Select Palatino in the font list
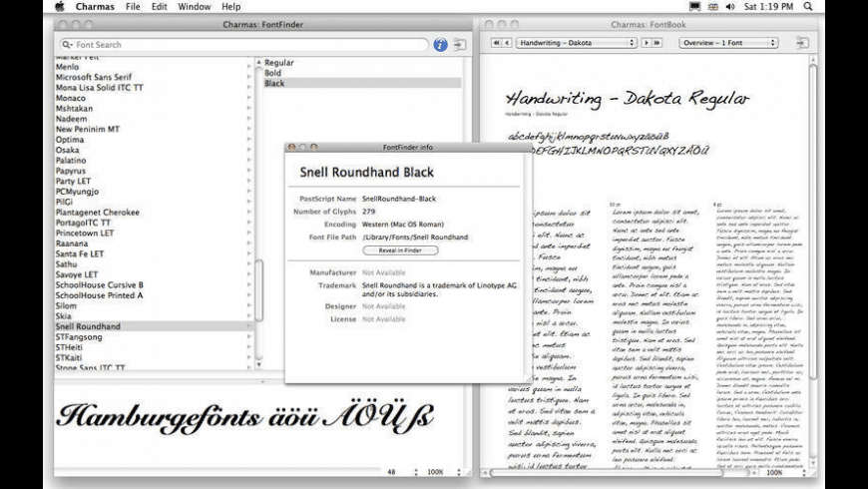This screenshot has width=868, height=489. 71,161
